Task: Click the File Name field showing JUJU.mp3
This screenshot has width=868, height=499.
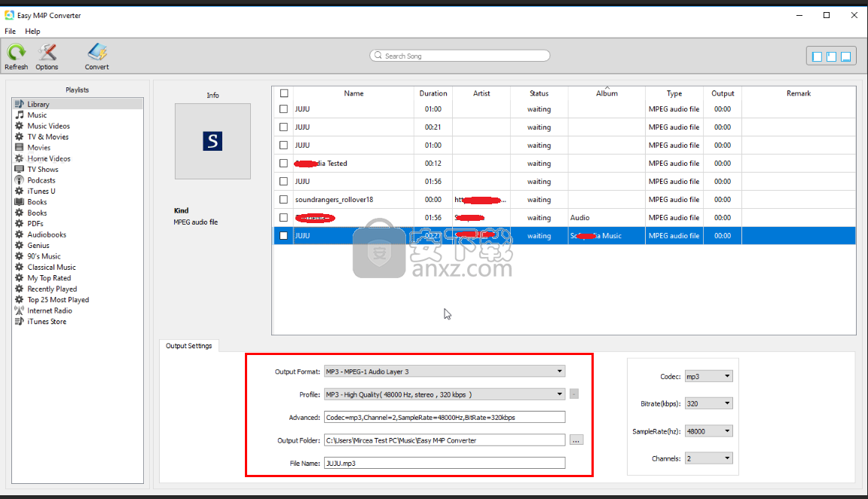Action: click(x=445, y=463)
